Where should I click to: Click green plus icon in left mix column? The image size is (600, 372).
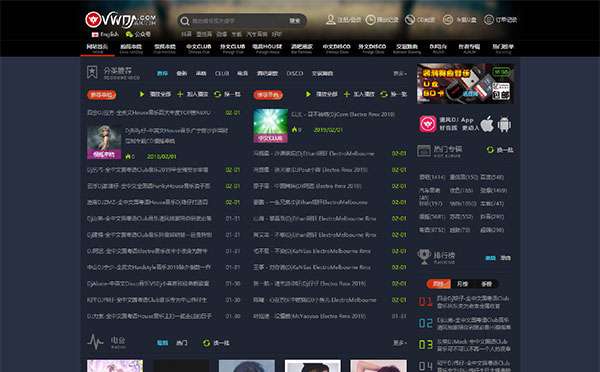pos(180,94)
